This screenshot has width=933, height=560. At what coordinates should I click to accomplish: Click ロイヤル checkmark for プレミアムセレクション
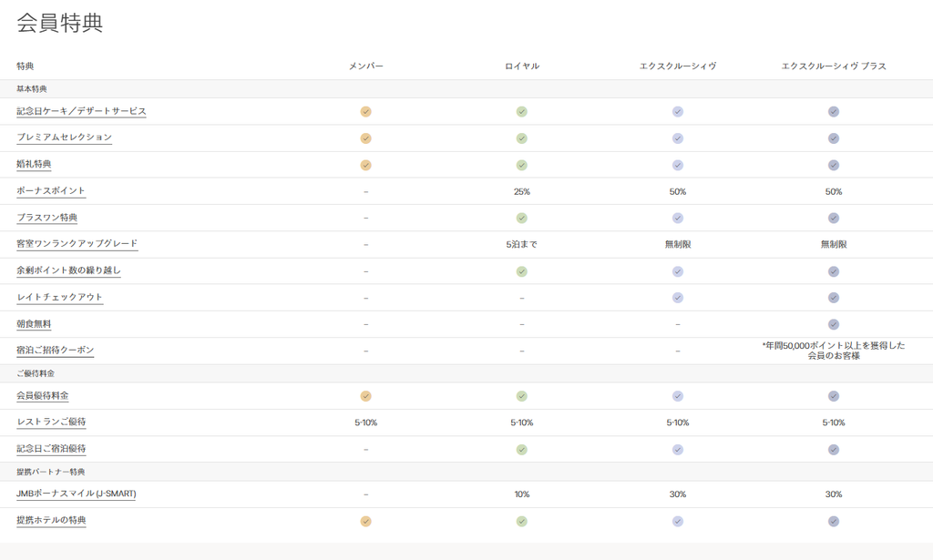(x=522, y=138)
